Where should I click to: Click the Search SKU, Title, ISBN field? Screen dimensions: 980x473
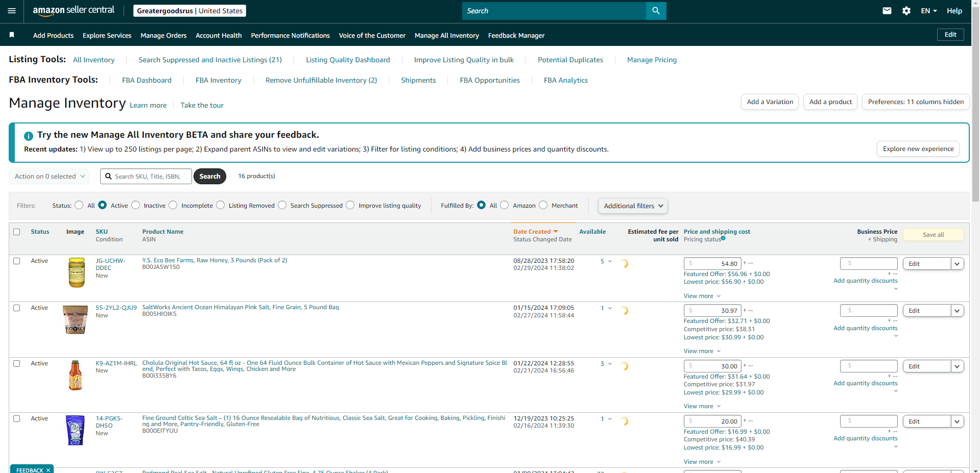pyautogui.click(x=146, y=177)
